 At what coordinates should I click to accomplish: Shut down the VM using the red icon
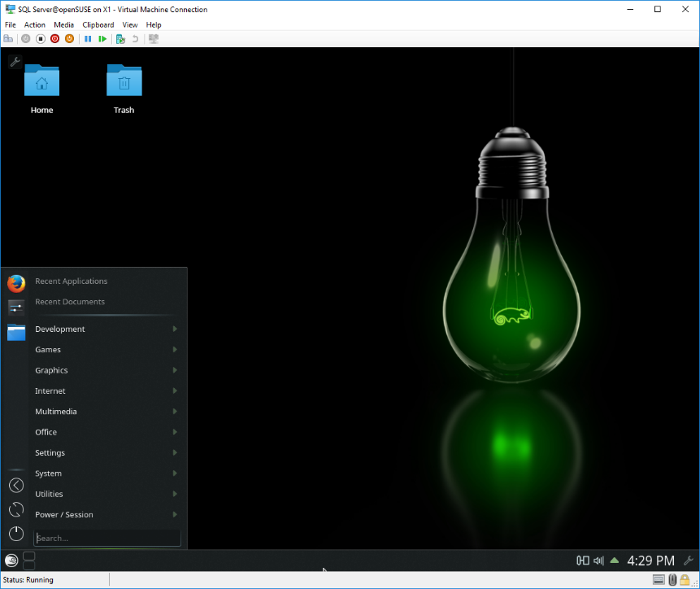55,39
